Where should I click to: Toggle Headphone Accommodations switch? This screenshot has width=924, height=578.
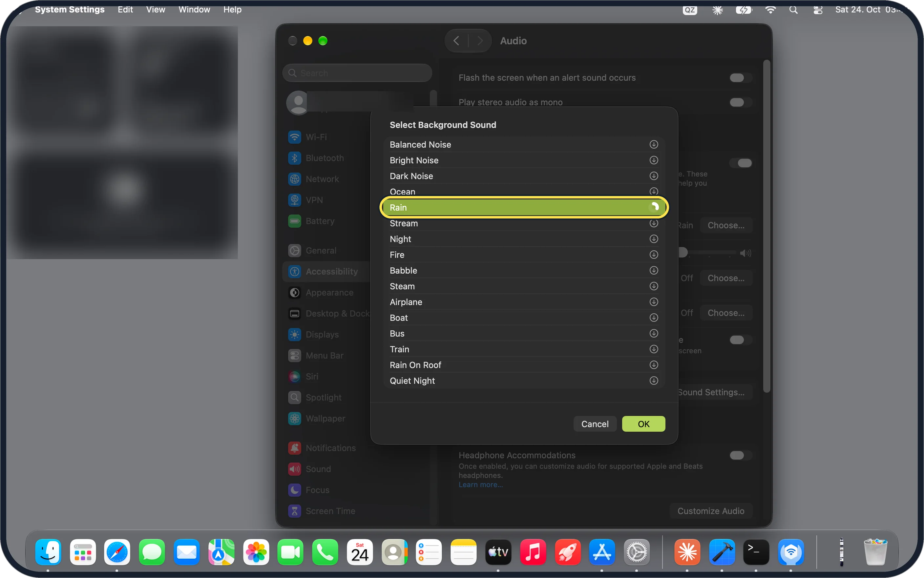pyautogui.click(x=740, y=455)
